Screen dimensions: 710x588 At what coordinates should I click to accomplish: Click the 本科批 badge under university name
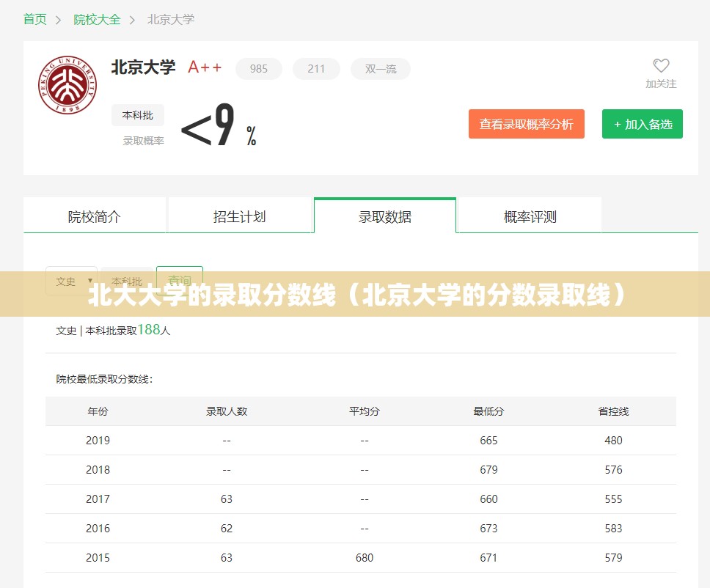click(138, 115)
